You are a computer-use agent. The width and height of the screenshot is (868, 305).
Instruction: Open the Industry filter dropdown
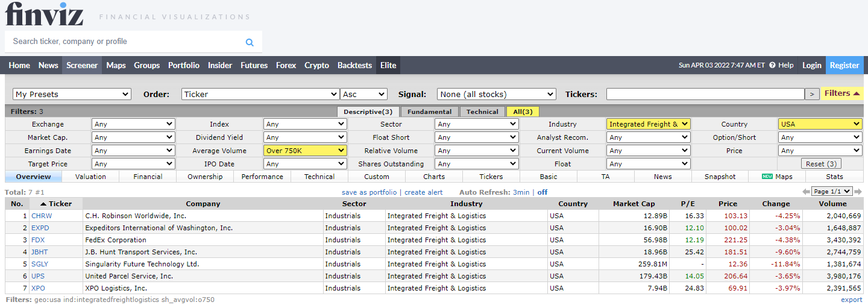coord(648,124)
